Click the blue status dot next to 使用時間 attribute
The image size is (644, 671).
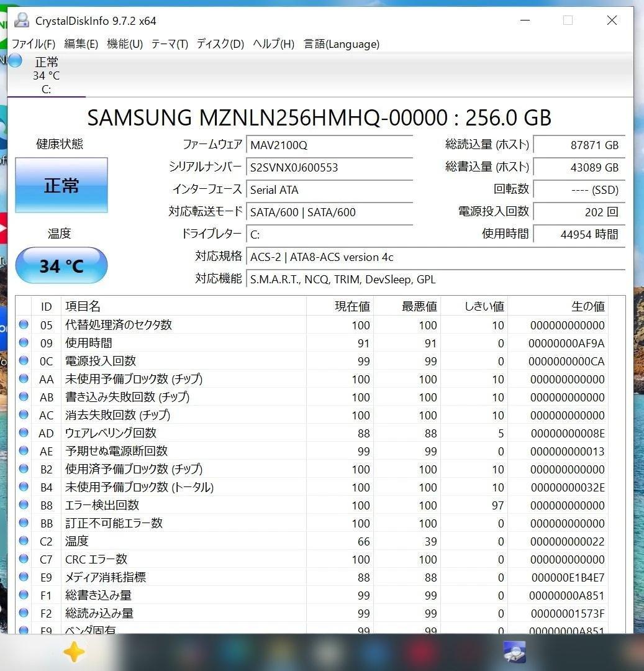click(x=24, y=343)
